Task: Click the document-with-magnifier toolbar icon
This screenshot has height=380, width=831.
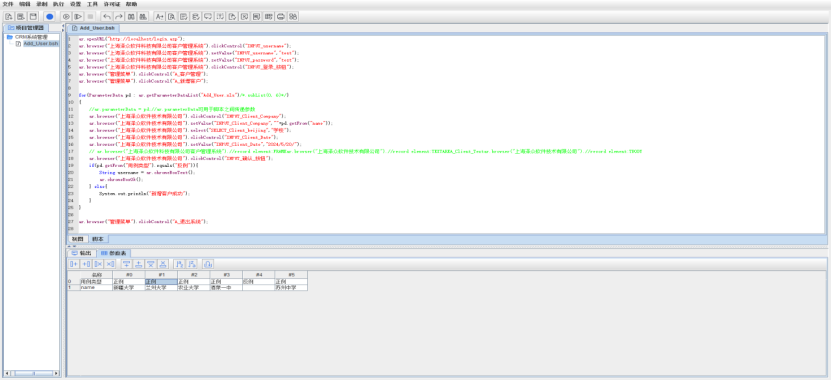Action: [171, 16]
